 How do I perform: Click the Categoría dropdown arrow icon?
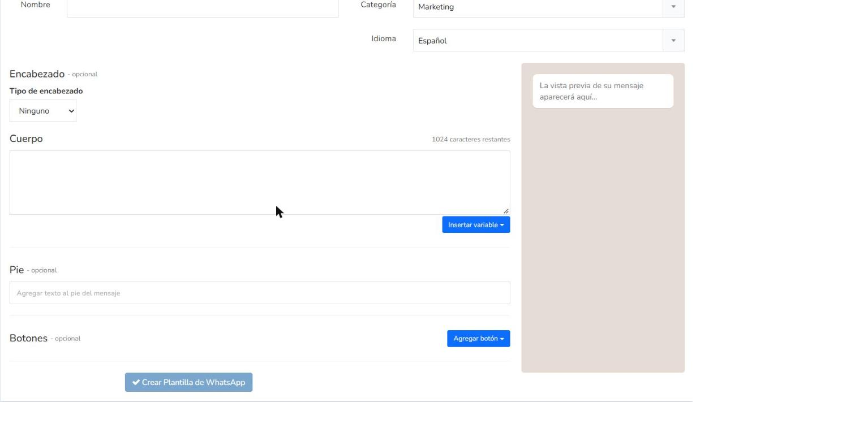(x=673, y=7)
